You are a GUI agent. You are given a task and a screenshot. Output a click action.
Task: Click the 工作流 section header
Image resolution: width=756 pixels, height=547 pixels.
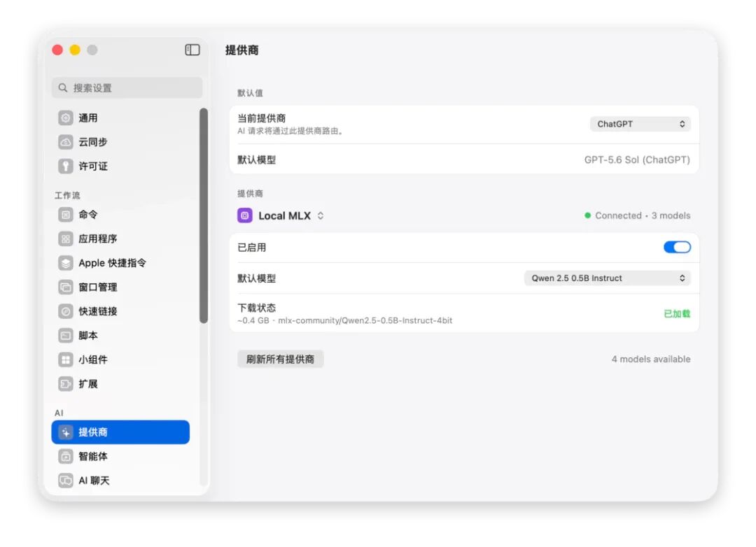coord(67,195)
